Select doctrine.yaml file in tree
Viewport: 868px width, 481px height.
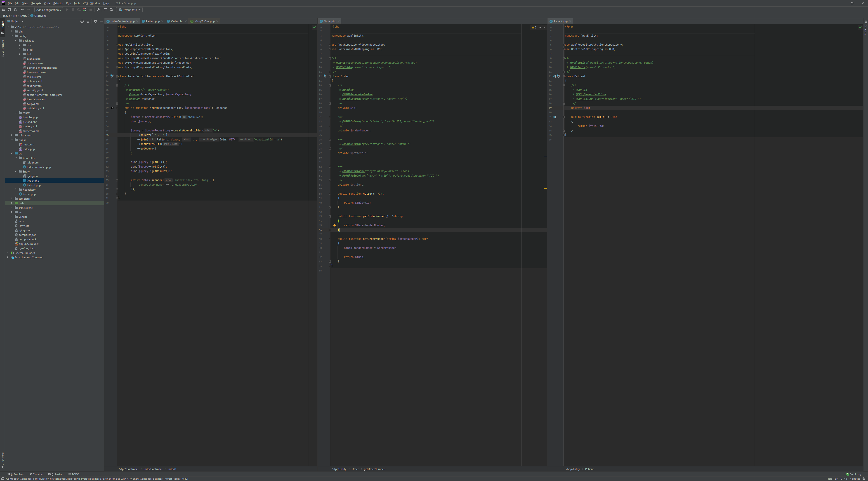[35, 63]
